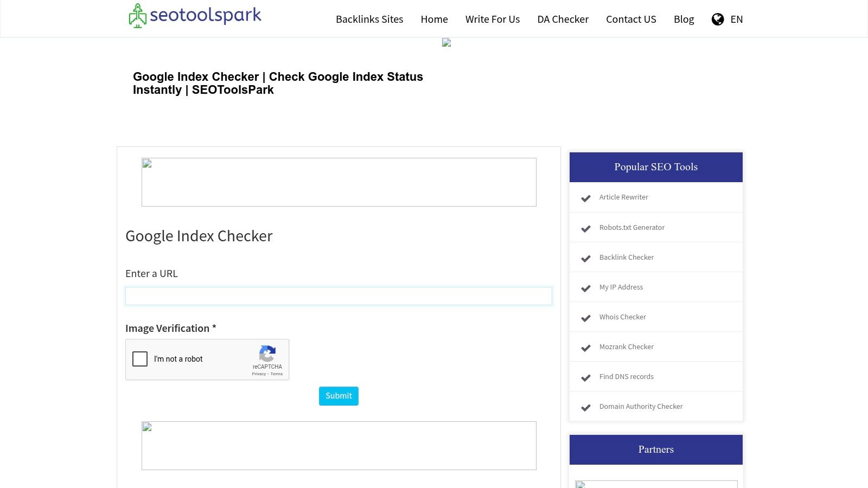Open the Home menu item
The height and width of the screenshot is (488, 868).
434,19
